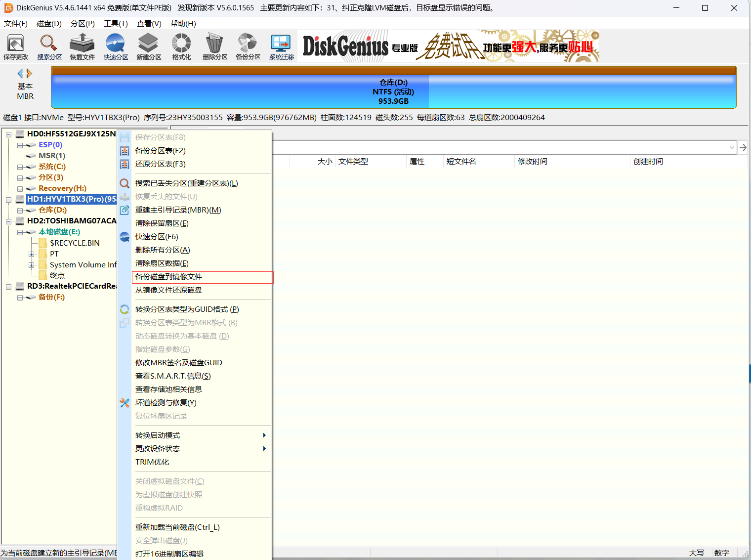This screenshot has width=751, height=560.
Task: Expand the 仓库(D:) tree node
Action: coord(20,211)
